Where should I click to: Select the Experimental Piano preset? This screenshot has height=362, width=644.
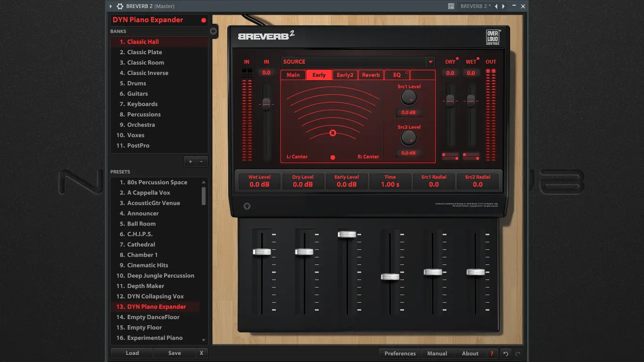[x=155, y=338]
